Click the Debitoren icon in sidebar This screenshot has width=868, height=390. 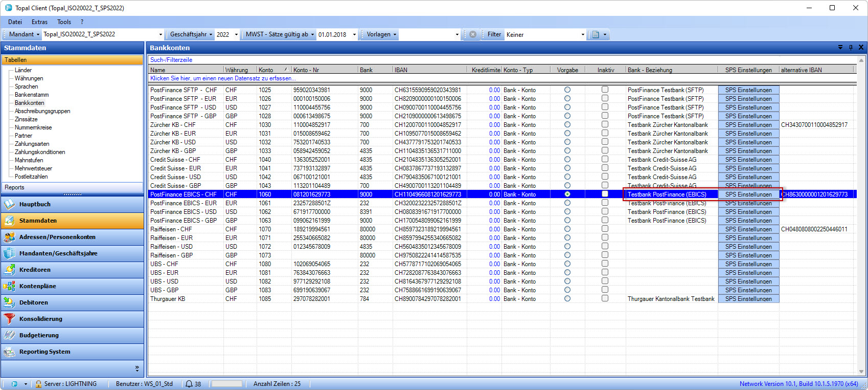coord(9,302)
